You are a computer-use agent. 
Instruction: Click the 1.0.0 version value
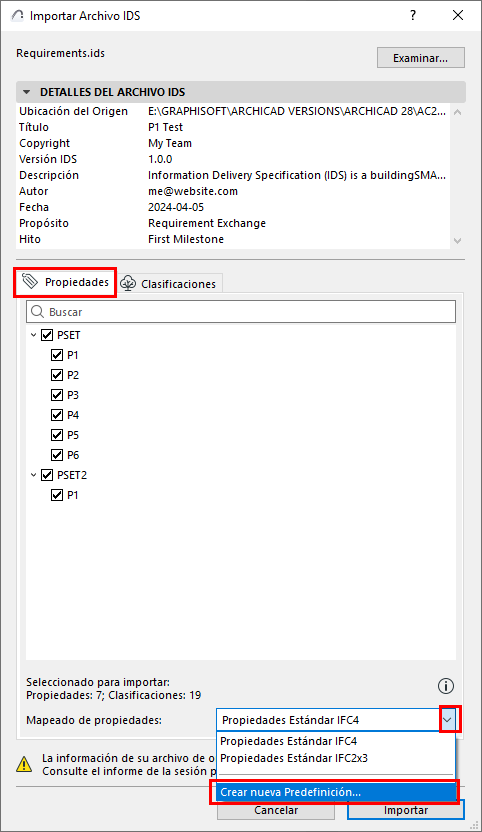(x=160, y=159)
